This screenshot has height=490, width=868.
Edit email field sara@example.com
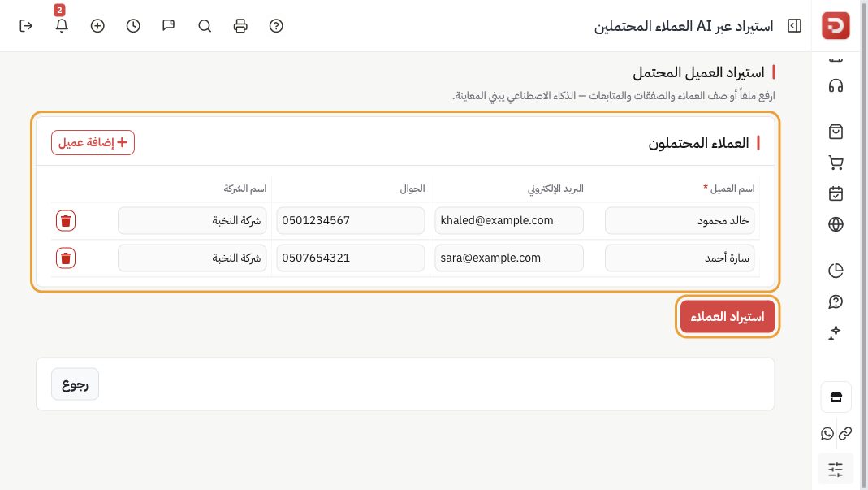[x=509, y=258]
